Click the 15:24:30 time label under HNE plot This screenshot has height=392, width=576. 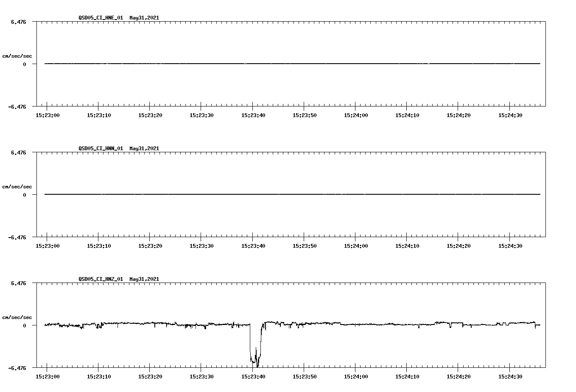coord(510,115)
